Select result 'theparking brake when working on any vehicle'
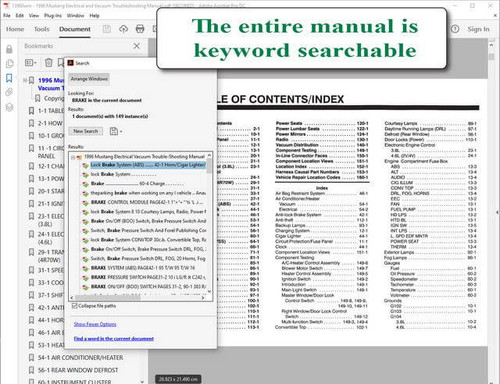The height and width of the screenshot is (384, 500). (148, 193)
